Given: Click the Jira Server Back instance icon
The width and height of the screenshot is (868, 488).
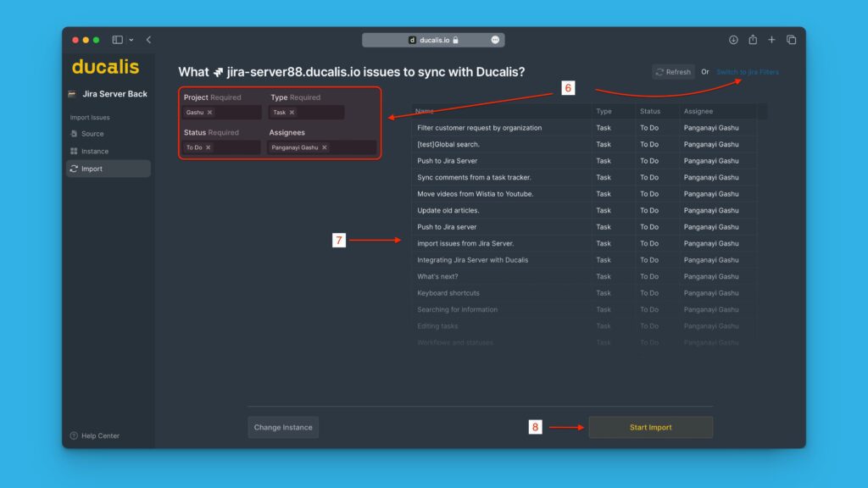Looking at the screenshot, I should tap(72, 94).
